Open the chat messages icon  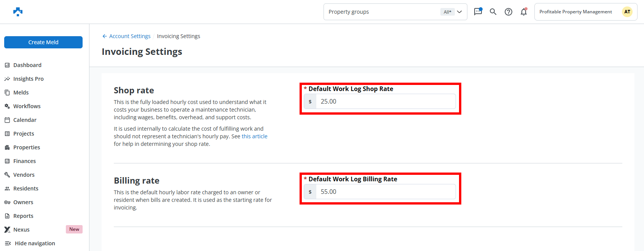point(478,12)
